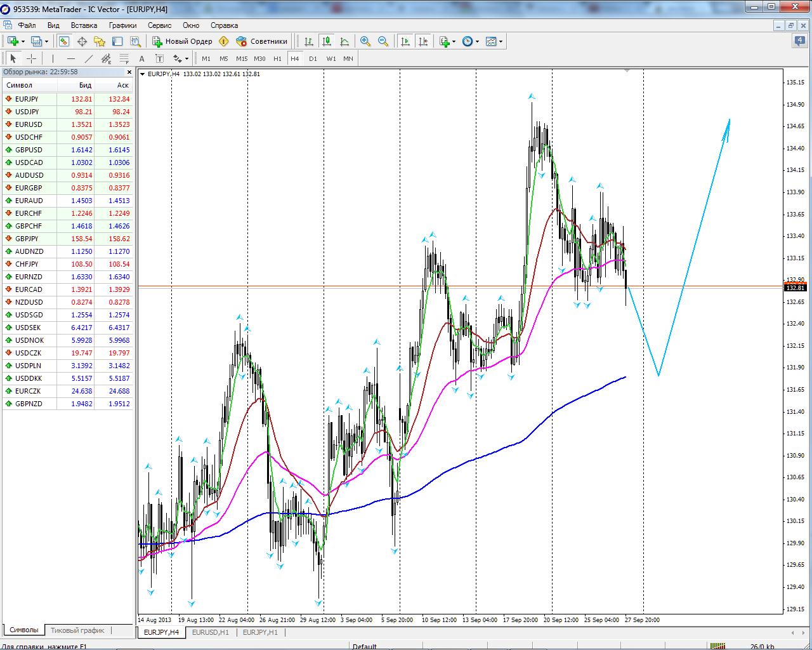
Task: Select the D1 timeframe
Action: (313, 58)
